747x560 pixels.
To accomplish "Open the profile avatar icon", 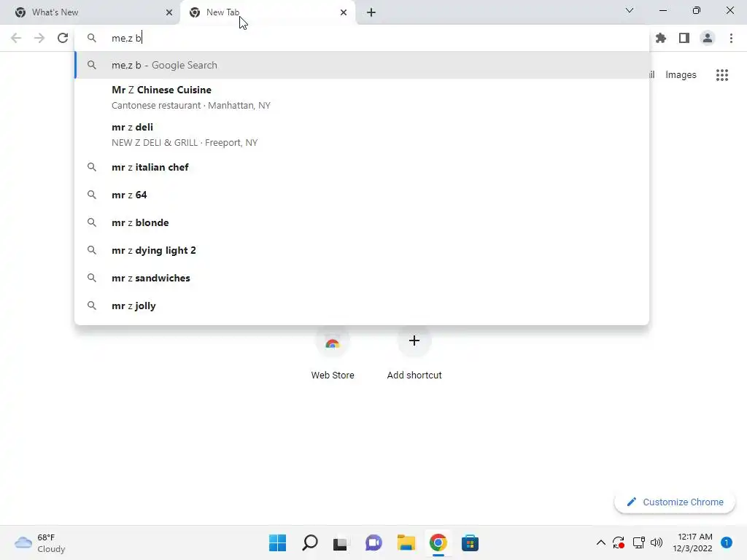I will [x=708, y=38].
